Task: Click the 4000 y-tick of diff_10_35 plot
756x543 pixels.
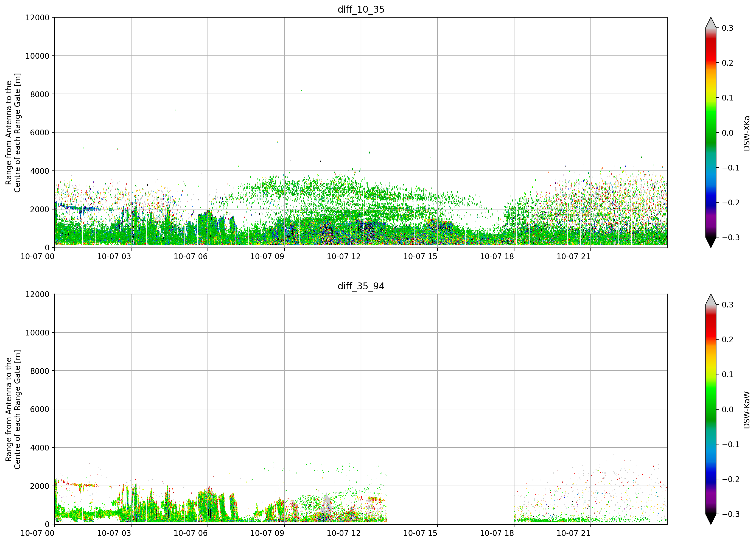Action: pos(39,171)
